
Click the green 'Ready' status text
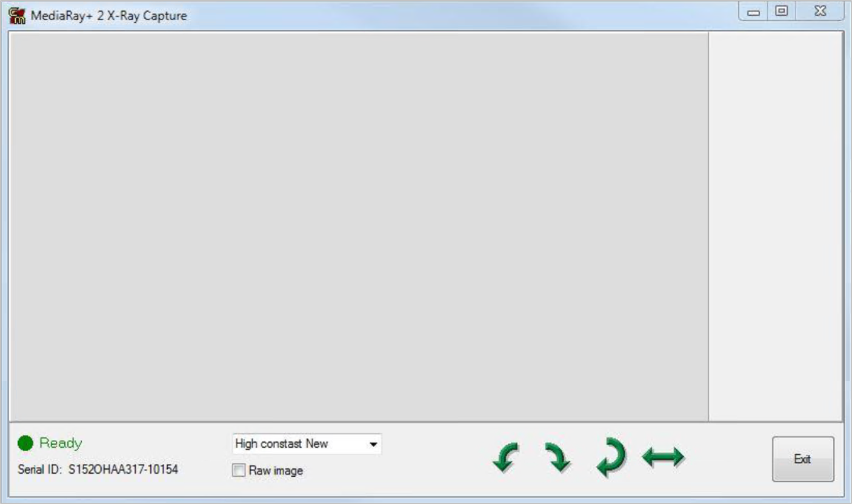tap(61, 443)
